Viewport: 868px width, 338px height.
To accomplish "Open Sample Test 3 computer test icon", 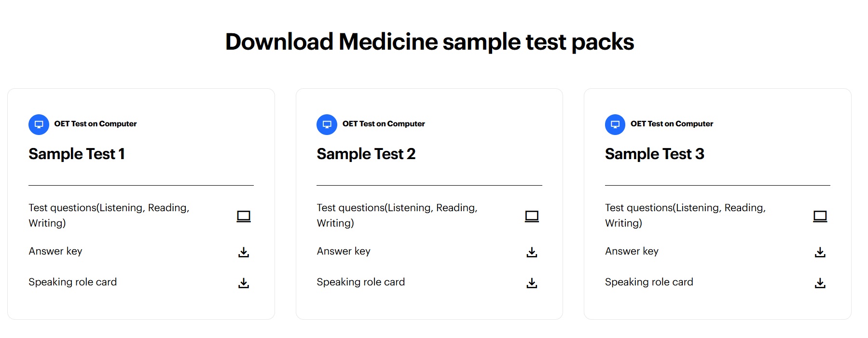I will tap(820, 216).
